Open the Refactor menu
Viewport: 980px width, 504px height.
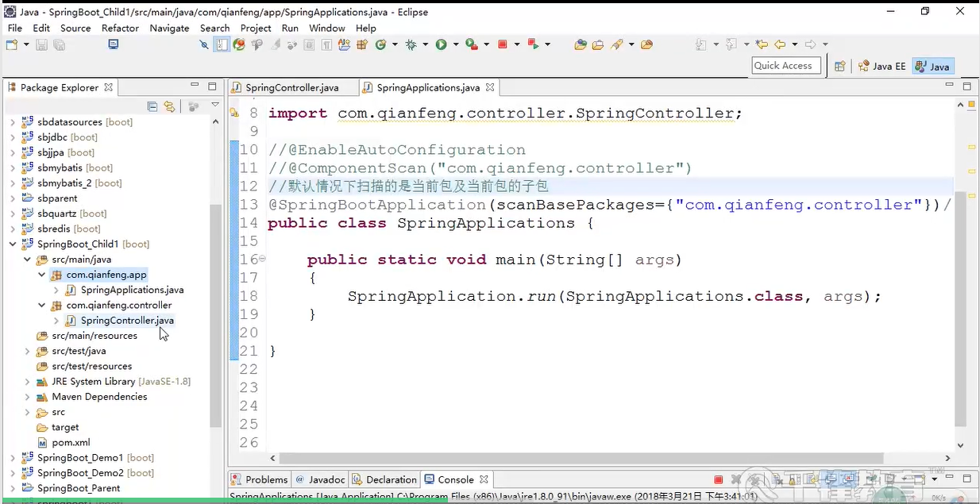pos(120,28)
